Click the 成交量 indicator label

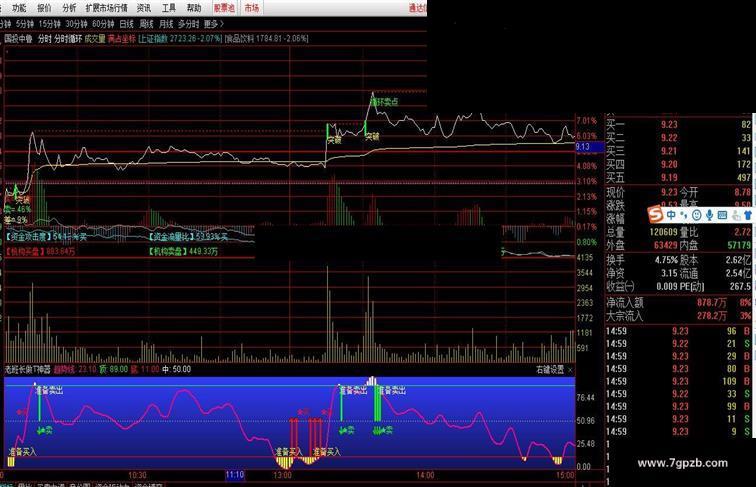pos(95,39)
